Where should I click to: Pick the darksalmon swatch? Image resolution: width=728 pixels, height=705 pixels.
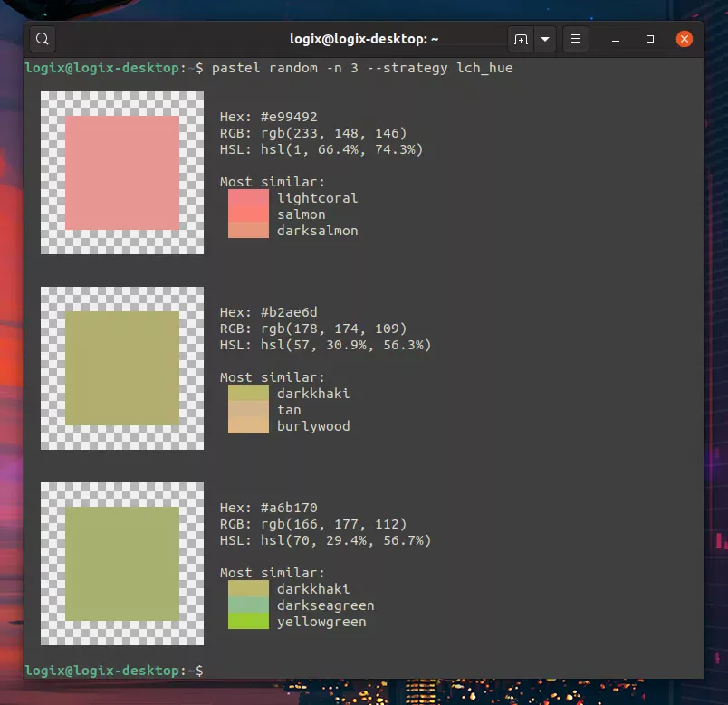pyautogui.click(x=248, y=231)
